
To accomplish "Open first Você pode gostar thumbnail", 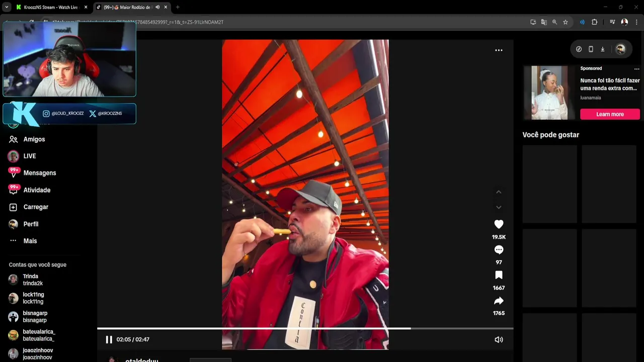I will [x=549, y=184].
